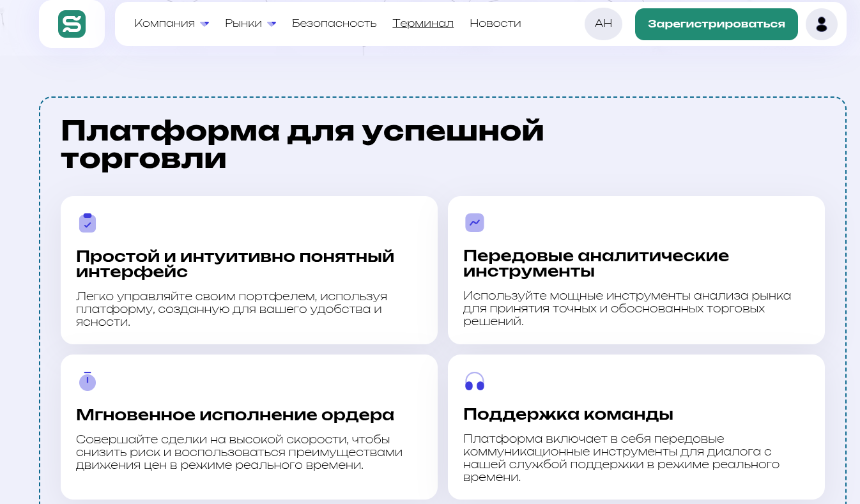The height and width of the screenshot is (504, 860).
Task: Select the Новости menu item
Action: (x=495, y=24)
